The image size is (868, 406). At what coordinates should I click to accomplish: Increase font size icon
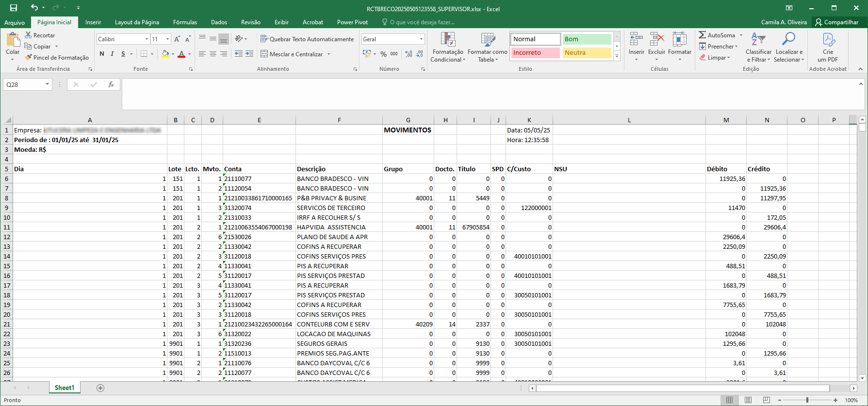tap(177, 39)
